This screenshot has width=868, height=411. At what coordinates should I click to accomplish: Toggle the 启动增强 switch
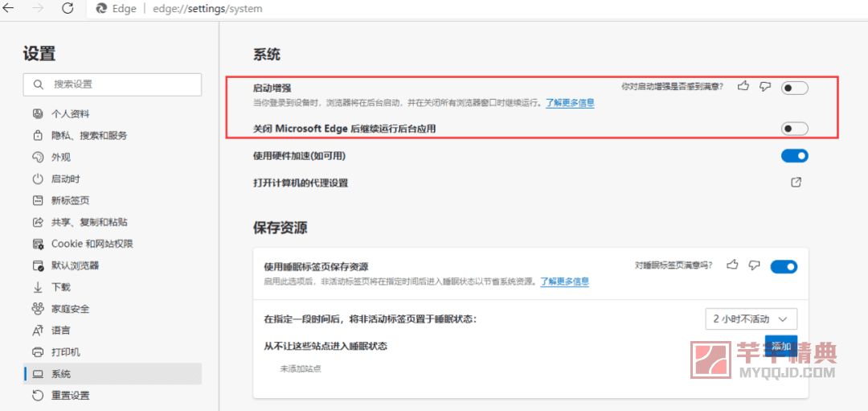pyautogui.click(x=794, y=88)
